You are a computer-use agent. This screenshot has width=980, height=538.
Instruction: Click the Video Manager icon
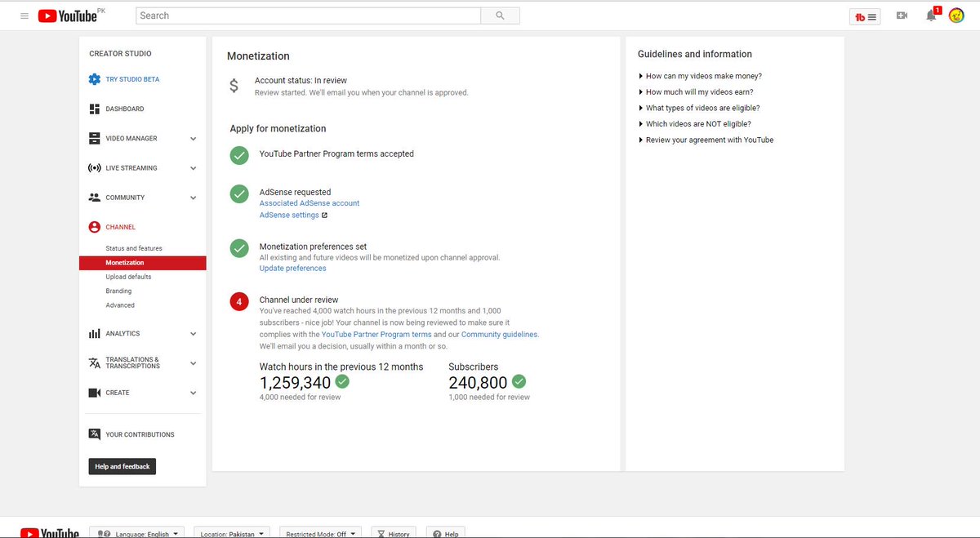coord(95,139)
